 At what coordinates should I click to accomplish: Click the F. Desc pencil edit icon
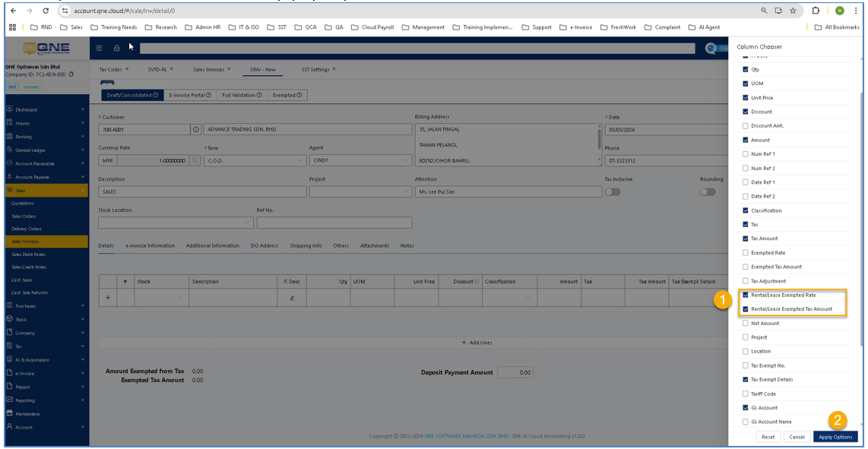(292, 298)
